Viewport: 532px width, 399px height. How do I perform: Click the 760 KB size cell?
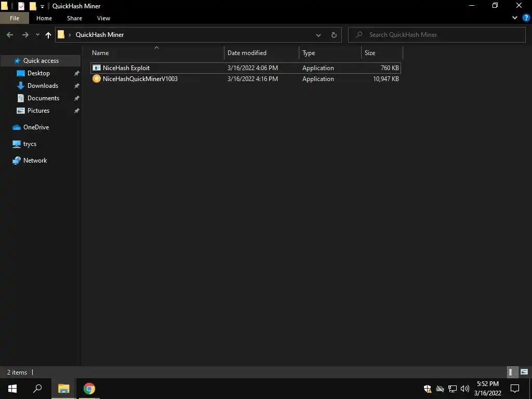pos(390,68)
